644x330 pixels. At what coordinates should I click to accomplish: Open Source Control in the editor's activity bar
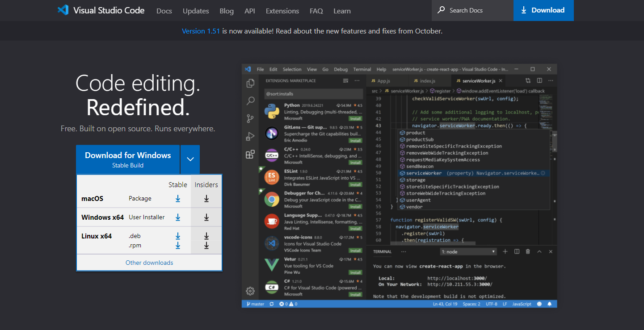250,119
